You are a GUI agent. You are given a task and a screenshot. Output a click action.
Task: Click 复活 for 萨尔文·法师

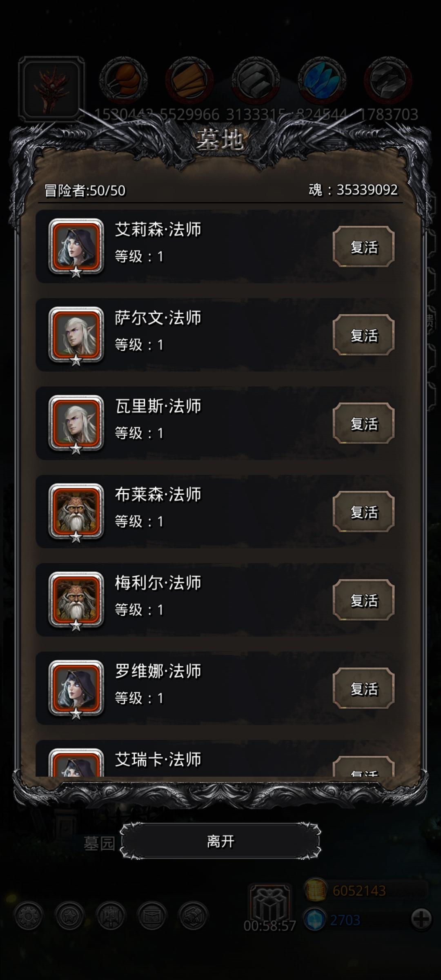click(x=363, y=335)
